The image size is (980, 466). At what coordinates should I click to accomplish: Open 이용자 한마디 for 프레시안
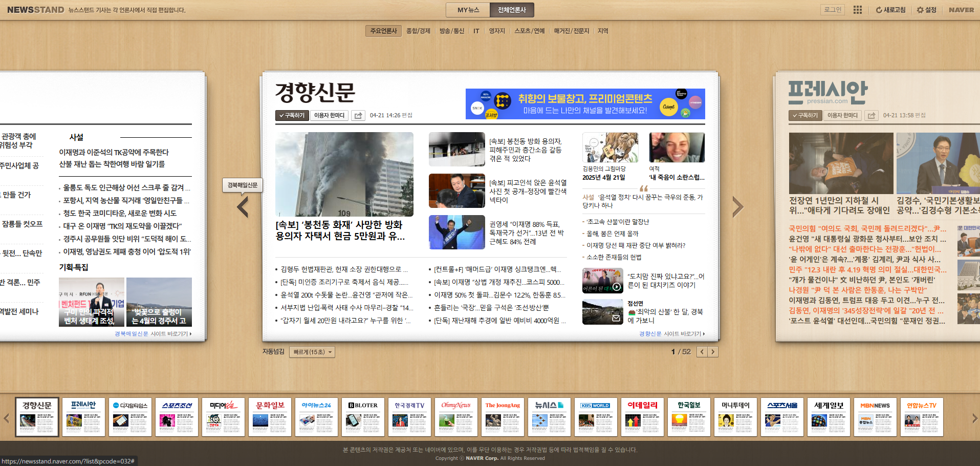pos(842,116)
